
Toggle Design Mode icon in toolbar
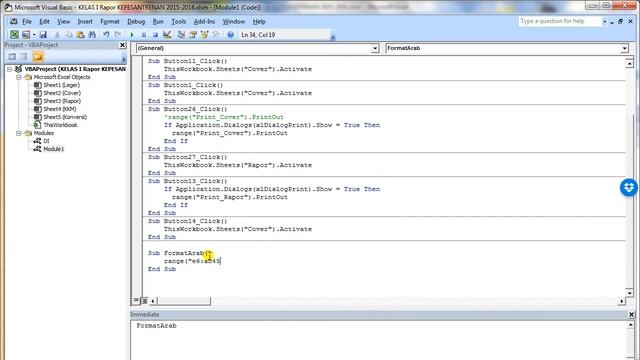click(167, 35)
